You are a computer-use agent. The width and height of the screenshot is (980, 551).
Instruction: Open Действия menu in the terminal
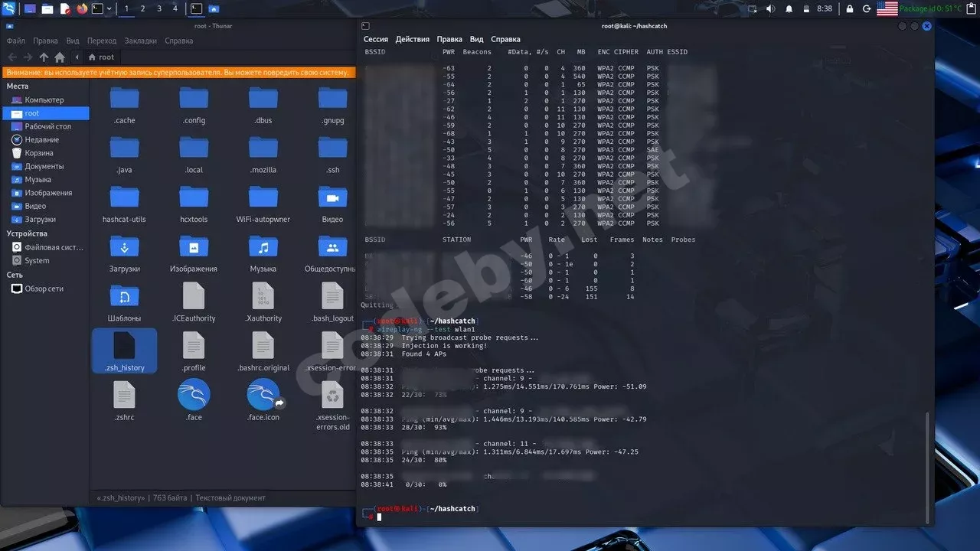tap(413, 39)
